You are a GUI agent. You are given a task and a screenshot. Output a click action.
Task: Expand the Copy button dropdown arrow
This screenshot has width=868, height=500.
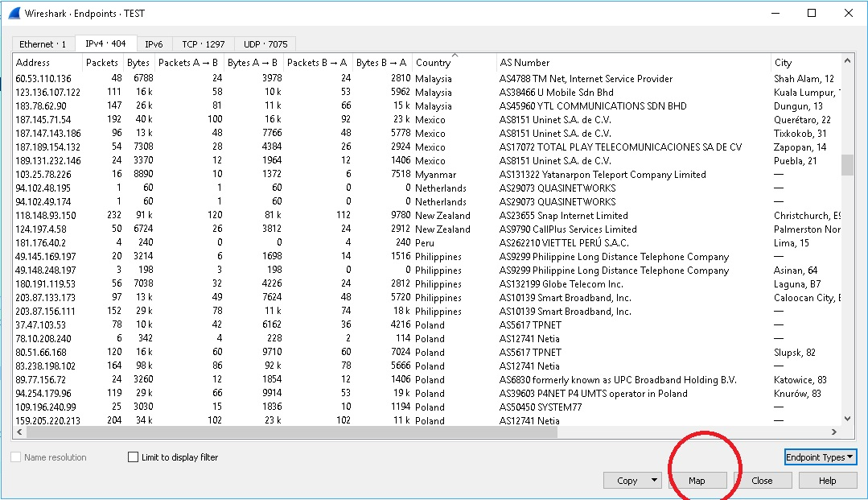[655, 481]
